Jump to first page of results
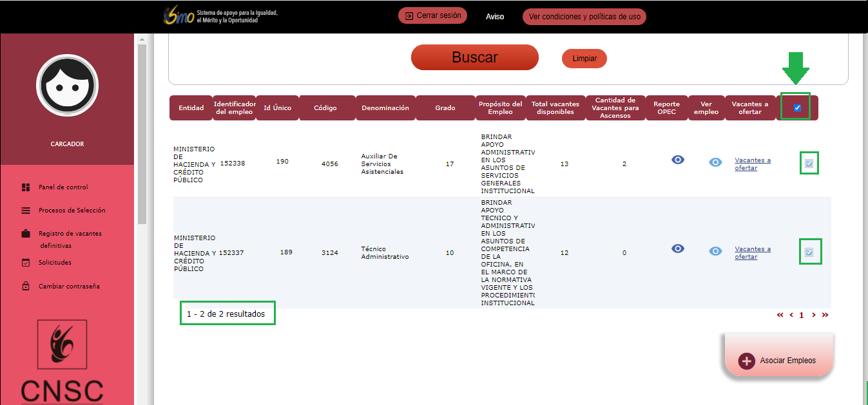The height and width of the screenshot is (405, 868). [780, 315]
